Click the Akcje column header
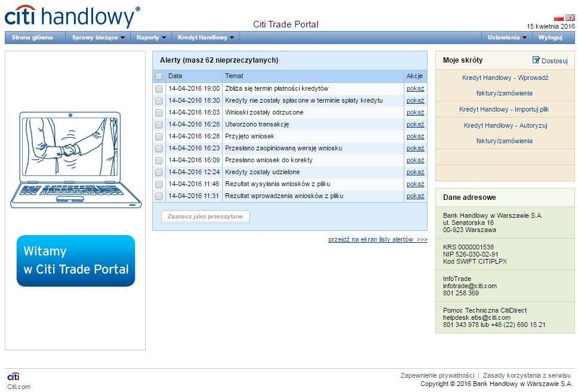 [415, 76]
